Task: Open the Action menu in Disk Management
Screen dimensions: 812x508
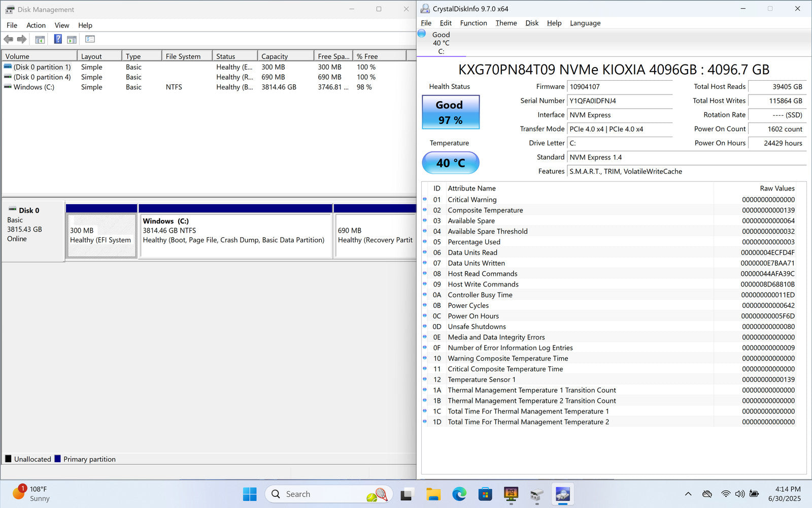Action: [36, 25]
